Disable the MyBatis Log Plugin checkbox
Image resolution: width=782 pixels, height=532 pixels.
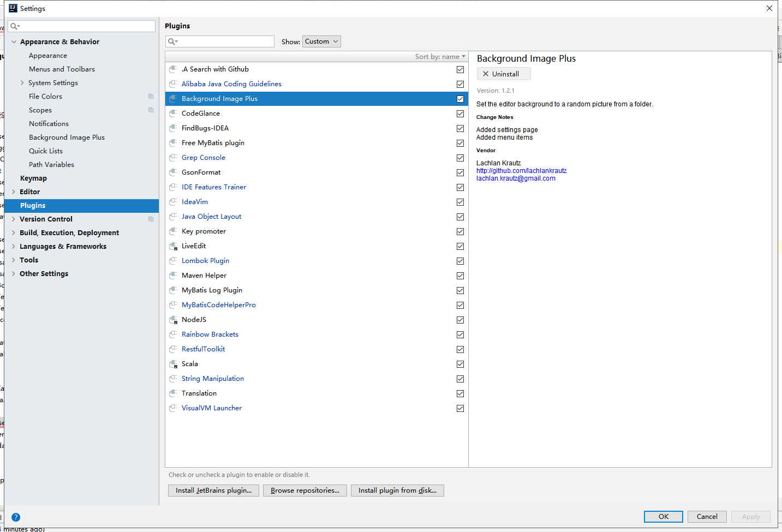461,290
